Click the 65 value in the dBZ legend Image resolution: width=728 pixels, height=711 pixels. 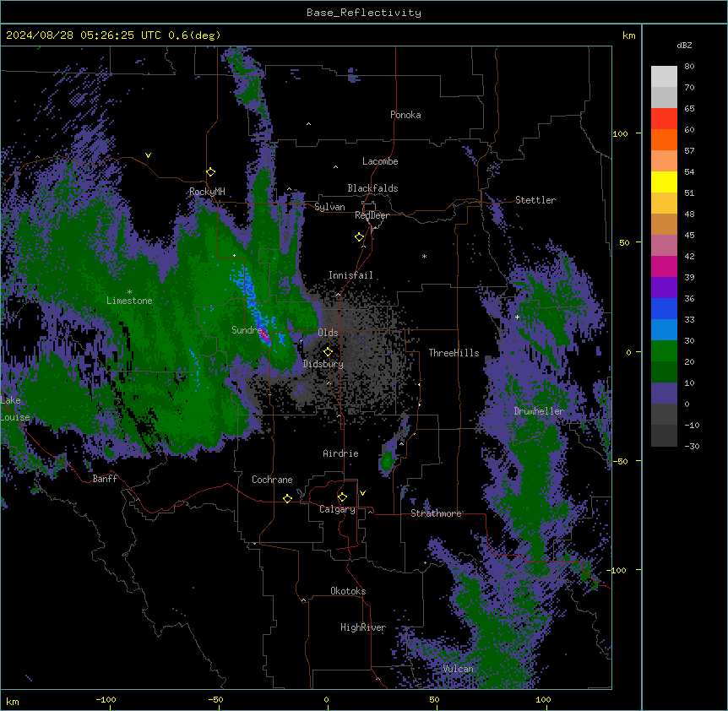(689, 108)
